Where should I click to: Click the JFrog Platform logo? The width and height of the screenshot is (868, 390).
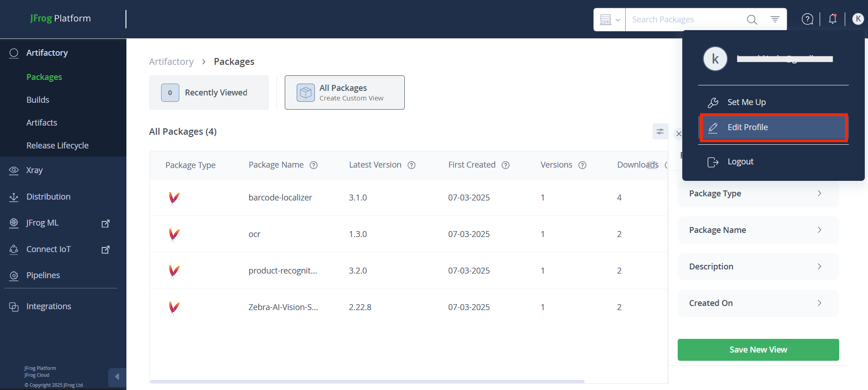click(x=60, y=18)
